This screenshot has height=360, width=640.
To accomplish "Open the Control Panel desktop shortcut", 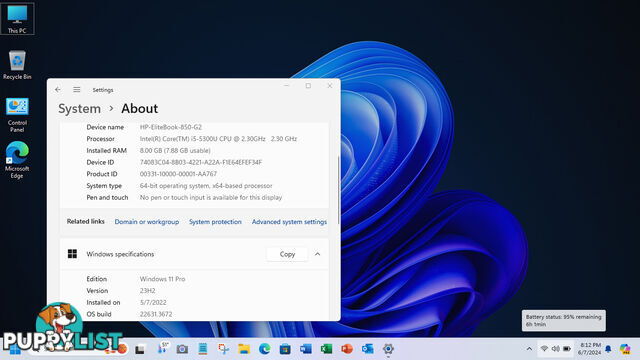I will (x=17, y=115).
